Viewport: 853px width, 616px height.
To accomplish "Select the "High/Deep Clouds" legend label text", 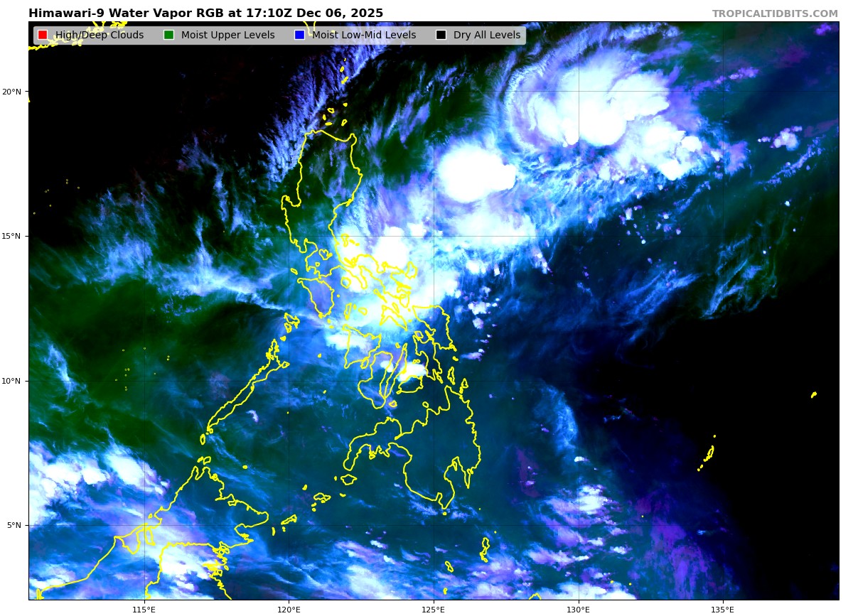I will [x=100, y=35].
